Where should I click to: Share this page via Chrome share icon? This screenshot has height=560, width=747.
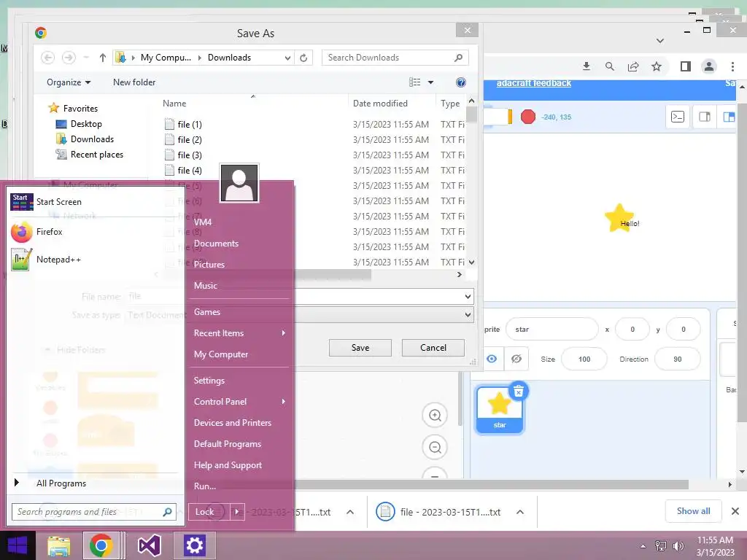633,66
